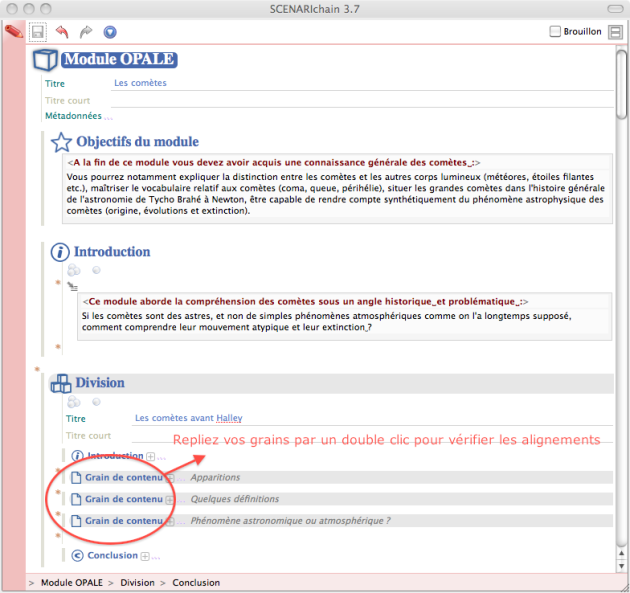Click the vertical scrollbar thumb
Image resolution: width=630 pixels, height=593 pixels.
[622, 84]
